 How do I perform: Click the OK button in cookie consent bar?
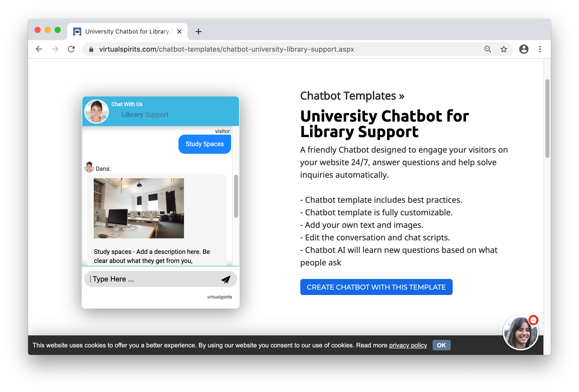coord(441,345)
